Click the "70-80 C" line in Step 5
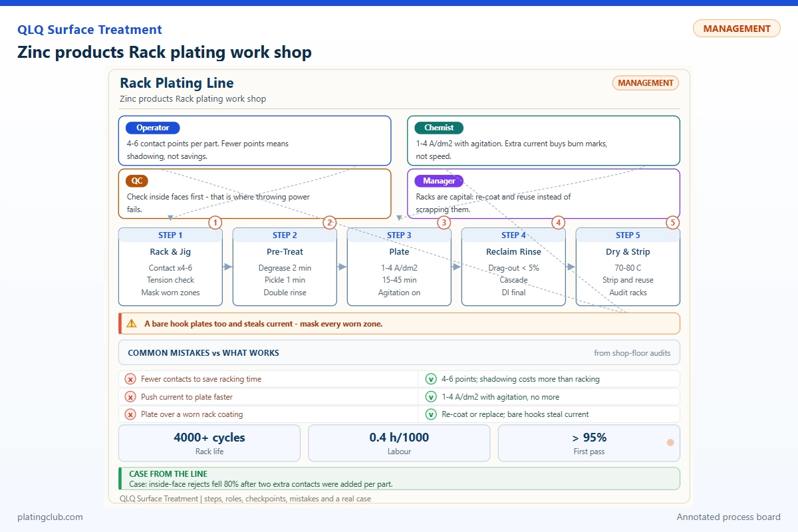The image size is (798, 532). point(628,268)
